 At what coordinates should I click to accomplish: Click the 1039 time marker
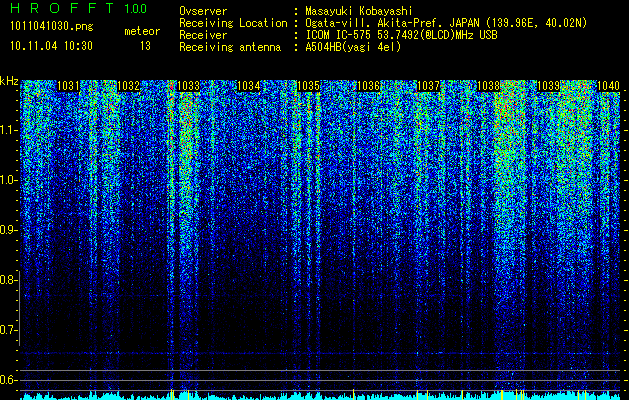[x=548, y=86]
